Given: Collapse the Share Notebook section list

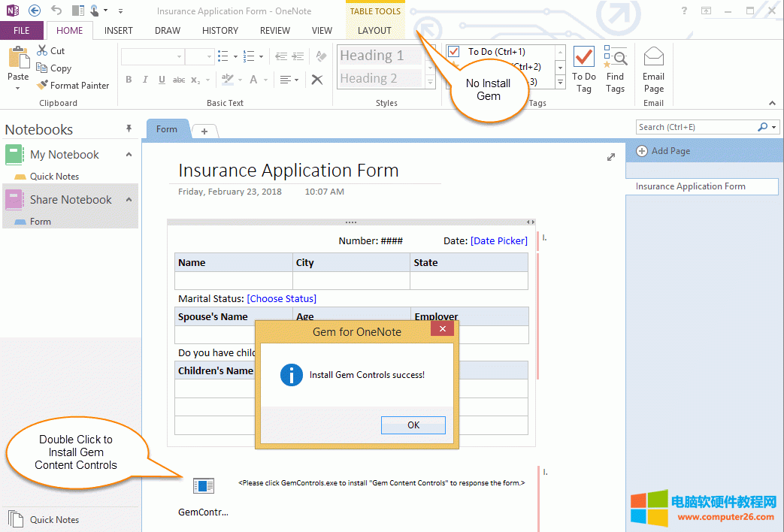Looking at the screenshot, I should click(129, 200).
